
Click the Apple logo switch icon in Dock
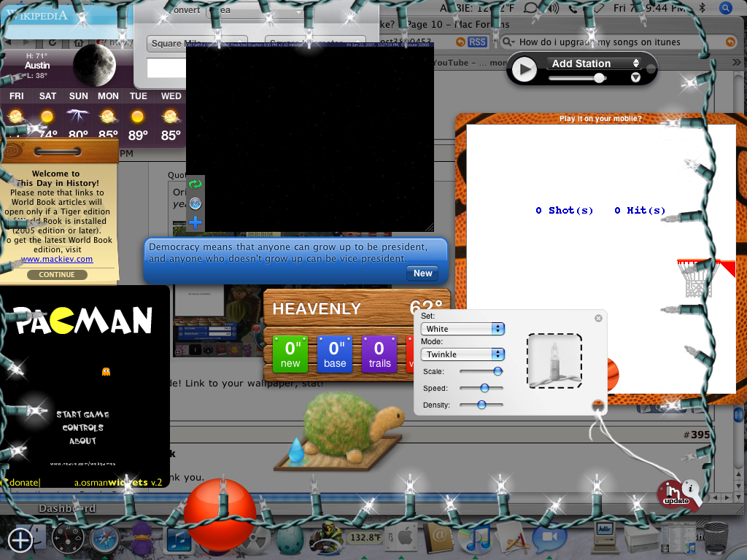pyautogui.click(x=400, y=539)
